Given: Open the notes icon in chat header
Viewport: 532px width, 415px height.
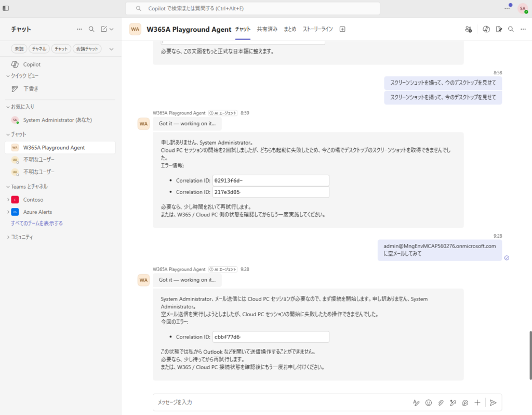Looking at the screenshot, I should (x=499, y=29).
